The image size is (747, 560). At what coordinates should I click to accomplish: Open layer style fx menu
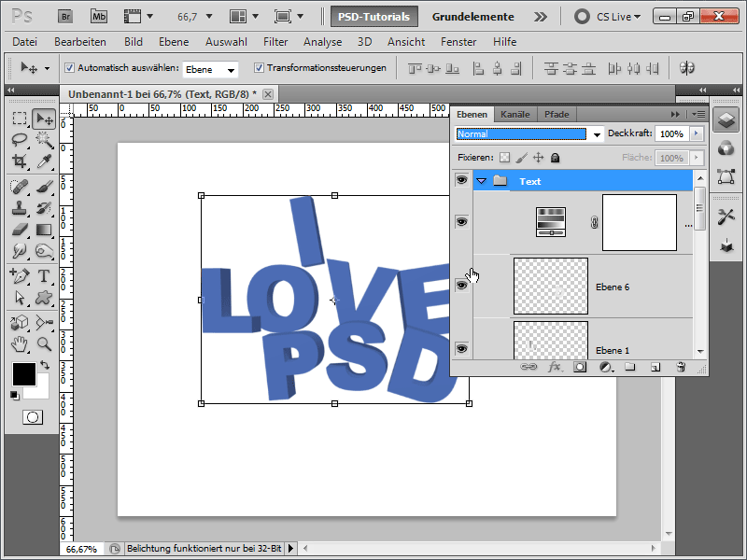point(555,367)
